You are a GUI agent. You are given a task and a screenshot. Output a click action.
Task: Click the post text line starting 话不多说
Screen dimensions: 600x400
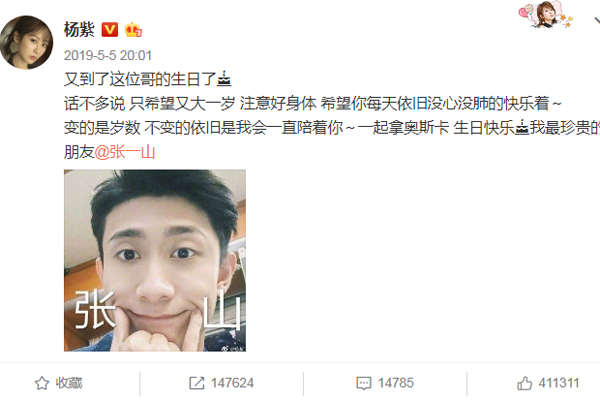(x=313, y=104)
